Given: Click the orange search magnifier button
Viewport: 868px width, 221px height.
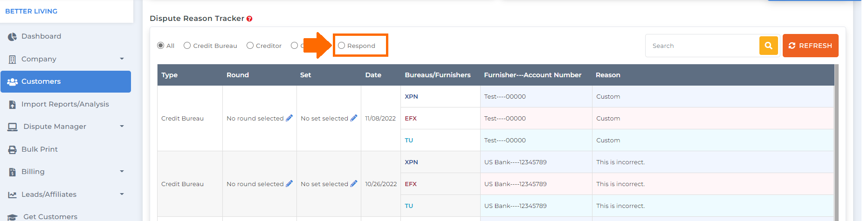Looking at the screenshot, I should pos(769,46).
